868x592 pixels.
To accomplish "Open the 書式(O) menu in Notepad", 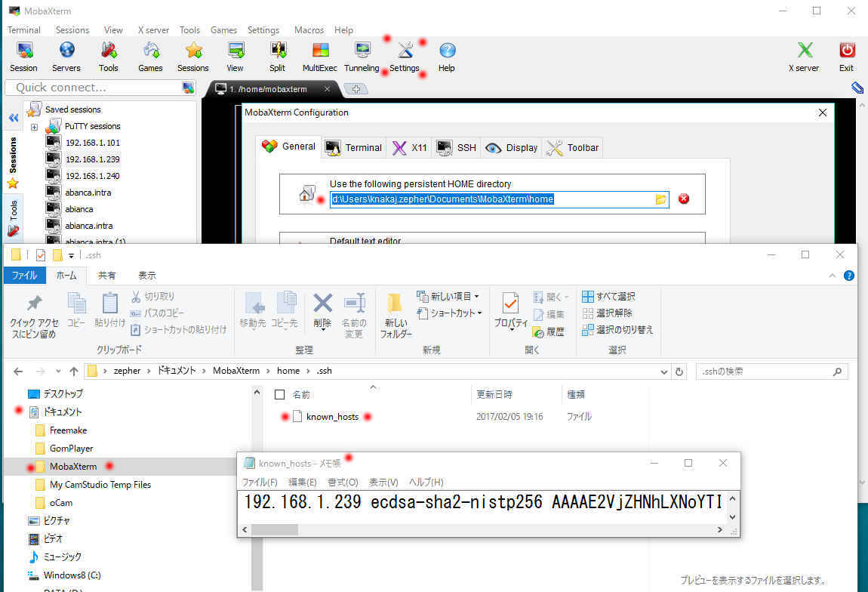I will [343, 482].
